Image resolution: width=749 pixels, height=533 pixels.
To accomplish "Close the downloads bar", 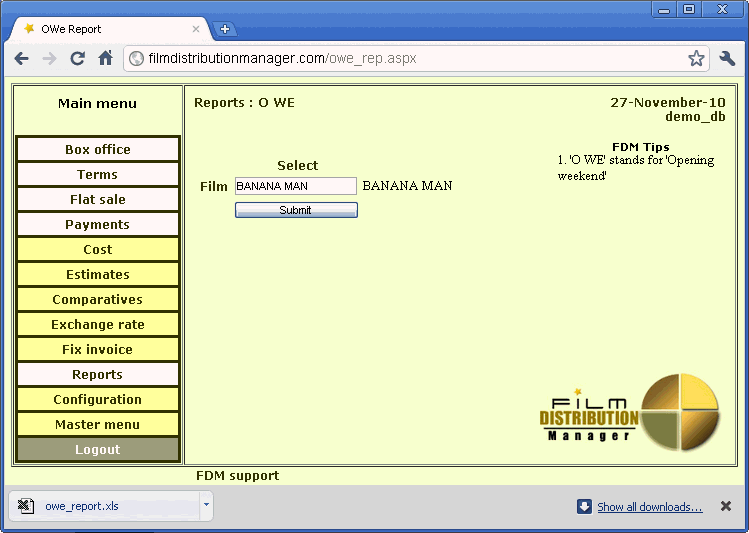I will (726, 506).
